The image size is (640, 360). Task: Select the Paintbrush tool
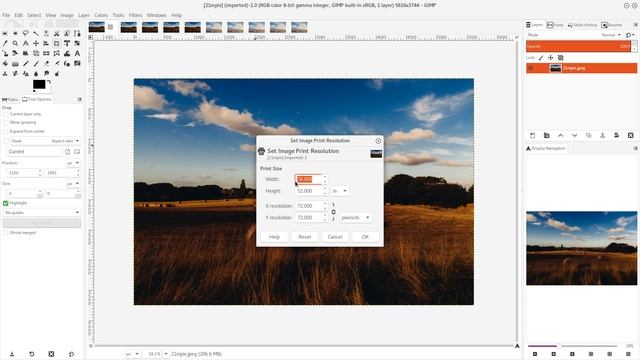(36, 64)
